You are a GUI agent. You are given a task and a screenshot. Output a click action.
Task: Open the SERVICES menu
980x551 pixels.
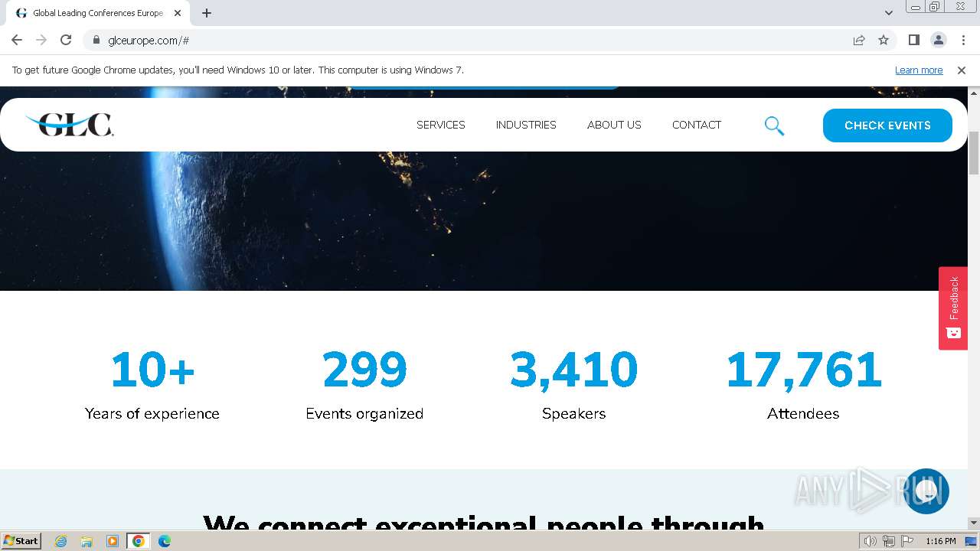[441, 125]
